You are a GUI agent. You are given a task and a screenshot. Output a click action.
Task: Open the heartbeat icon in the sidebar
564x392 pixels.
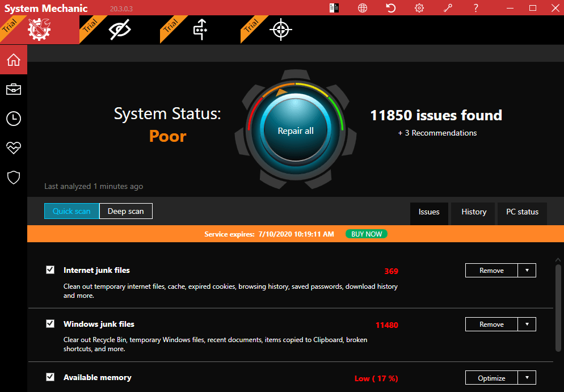tap(14, 148)
